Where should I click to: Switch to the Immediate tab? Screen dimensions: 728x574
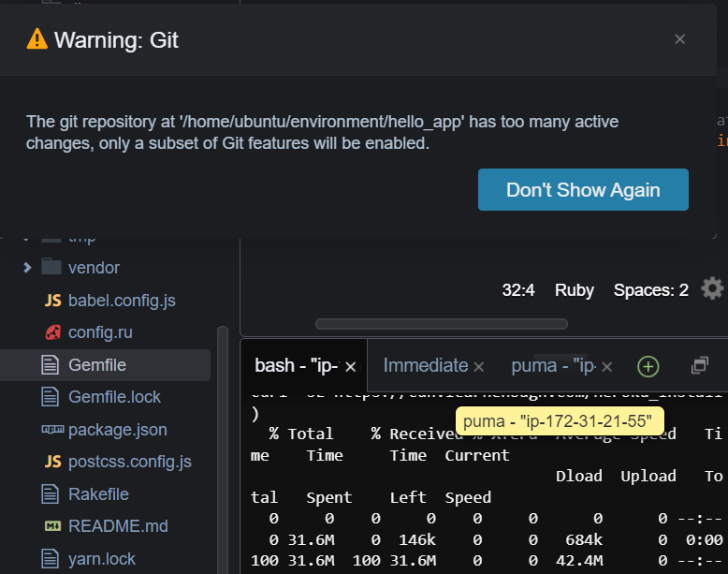click(x=426, y=366)
